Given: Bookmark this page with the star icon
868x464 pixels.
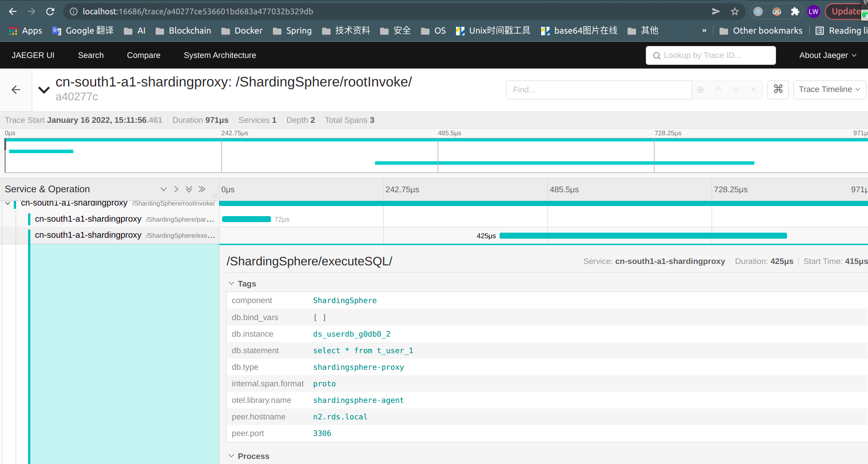Looking at the screenshot, I should 735,11.
